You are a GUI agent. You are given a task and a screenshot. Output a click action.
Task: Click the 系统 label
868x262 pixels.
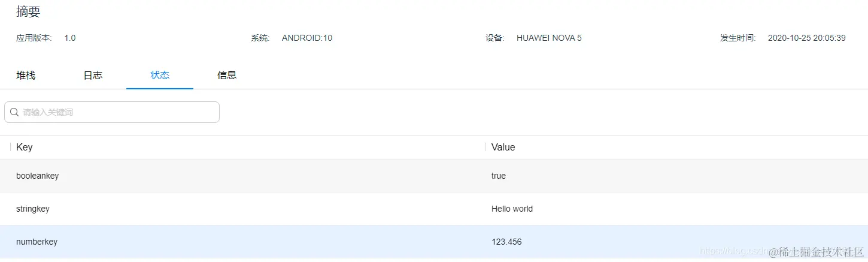pos(260,38)
